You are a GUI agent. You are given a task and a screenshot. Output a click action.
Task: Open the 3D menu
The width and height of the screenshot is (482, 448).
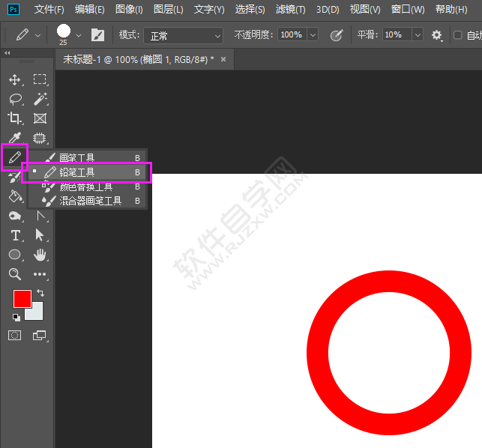[x=328, y=10]
